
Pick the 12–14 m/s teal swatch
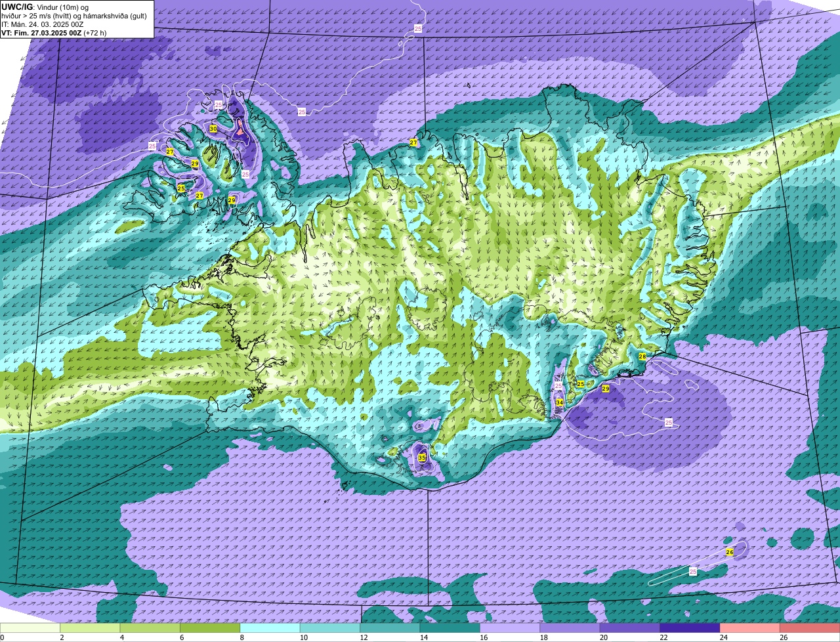point(390,628)
